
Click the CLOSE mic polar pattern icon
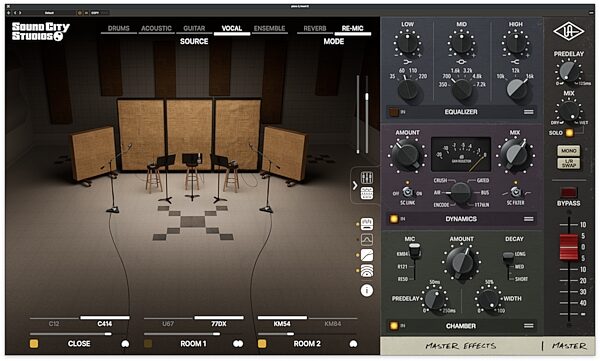point(125,344)
